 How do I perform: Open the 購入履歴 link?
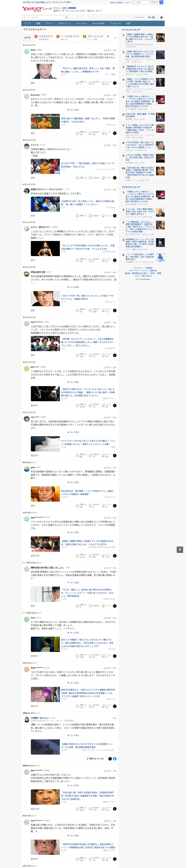pos(152,17)
